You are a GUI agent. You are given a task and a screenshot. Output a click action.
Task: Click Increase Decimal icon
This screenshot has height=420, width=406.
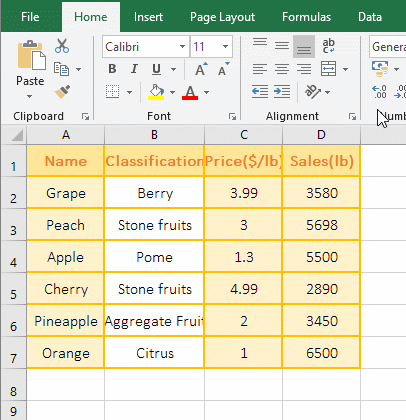pyautogui.click(x=379, y=92)
